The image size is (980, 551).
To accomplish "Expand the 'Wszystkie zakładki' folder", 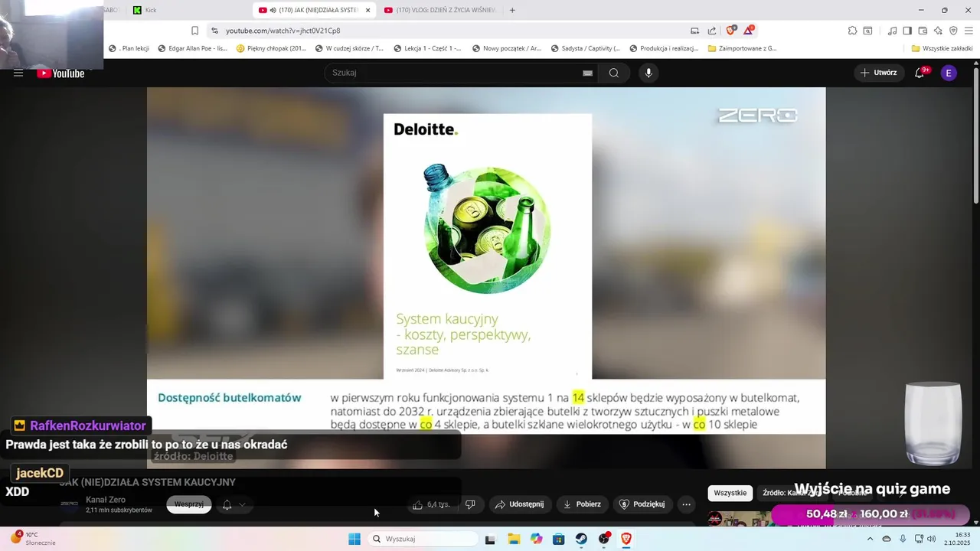I will (942, 48).
